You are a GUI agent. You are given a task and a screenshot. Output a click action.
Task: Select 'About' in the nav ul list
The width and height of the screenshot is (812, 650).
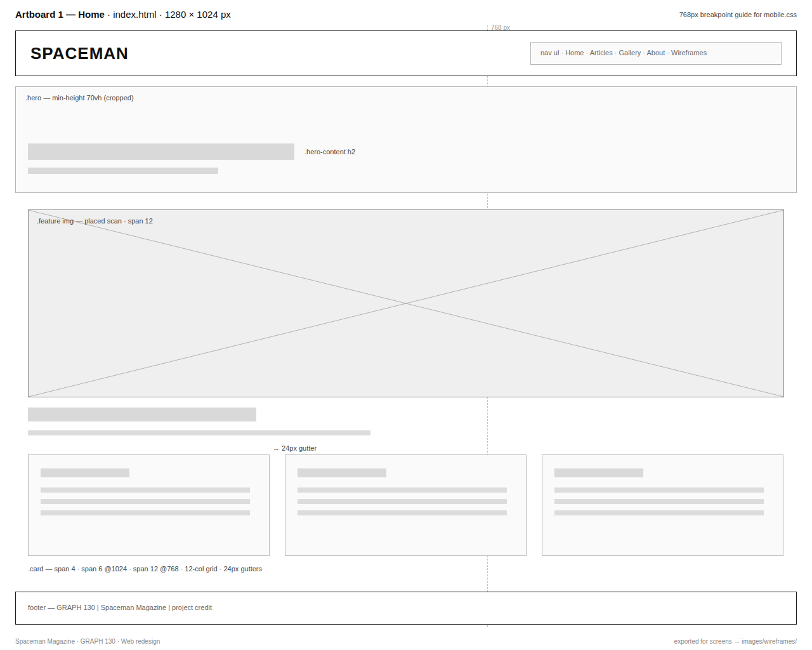[656, 53]
